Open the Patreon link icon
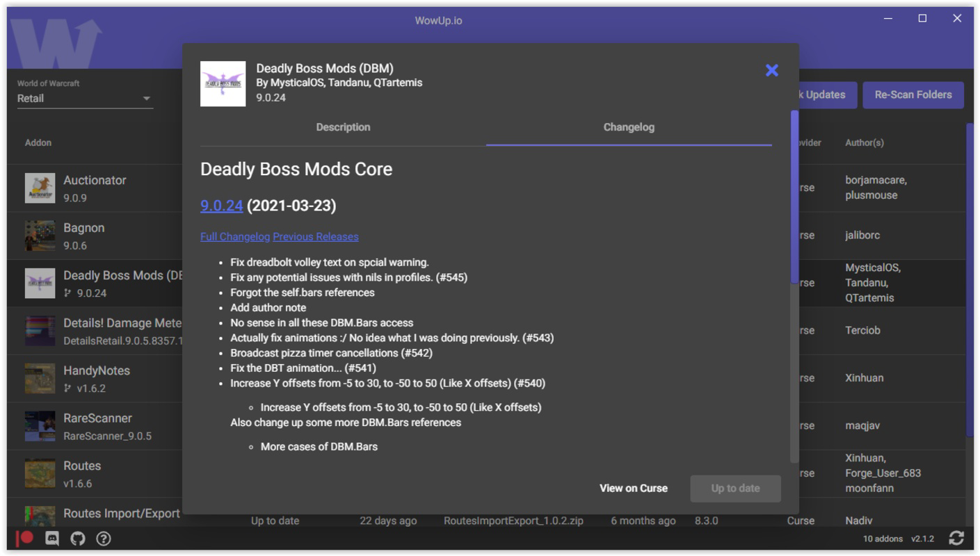This screenshot has height=556, width=980. coord(26,538)
